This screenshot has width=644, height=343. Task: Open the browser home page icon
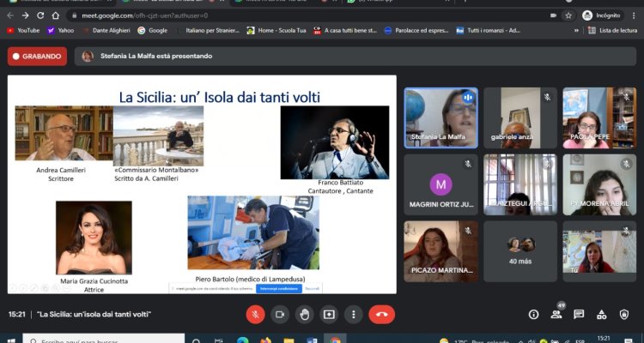(x=56, y=15)
